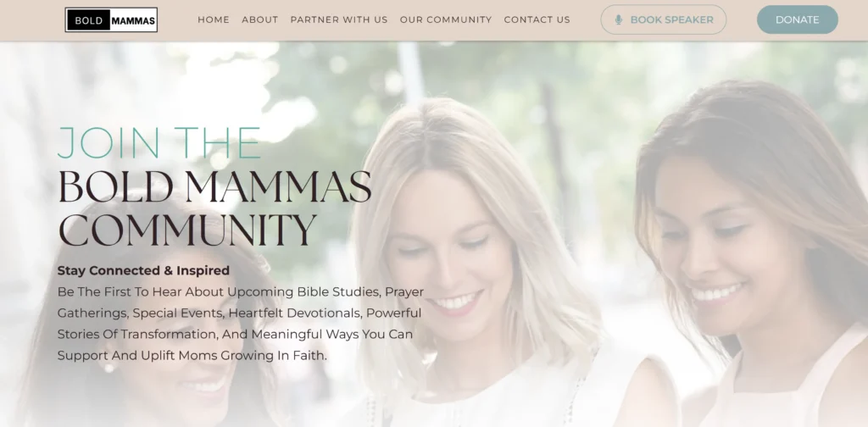Click the COMMUNITY headline word

click(x=187, y=229)
